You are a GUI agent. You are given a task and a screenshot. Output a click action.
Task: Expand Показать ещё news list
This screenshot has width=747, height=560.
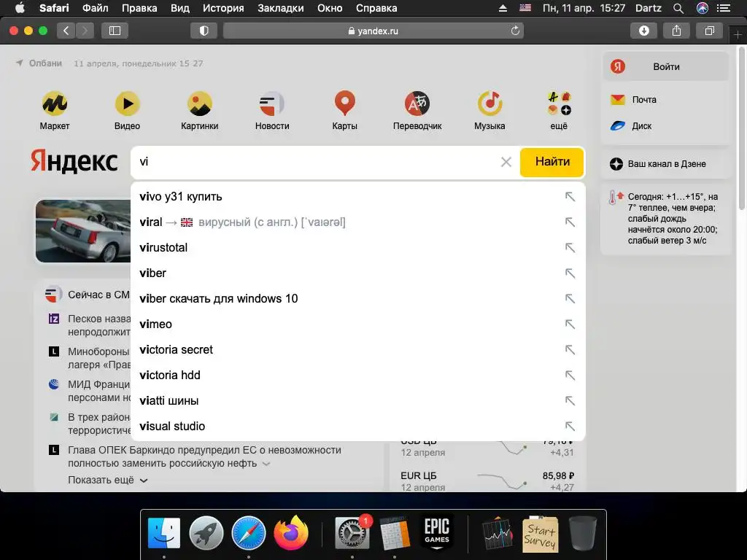coord(108,480)
